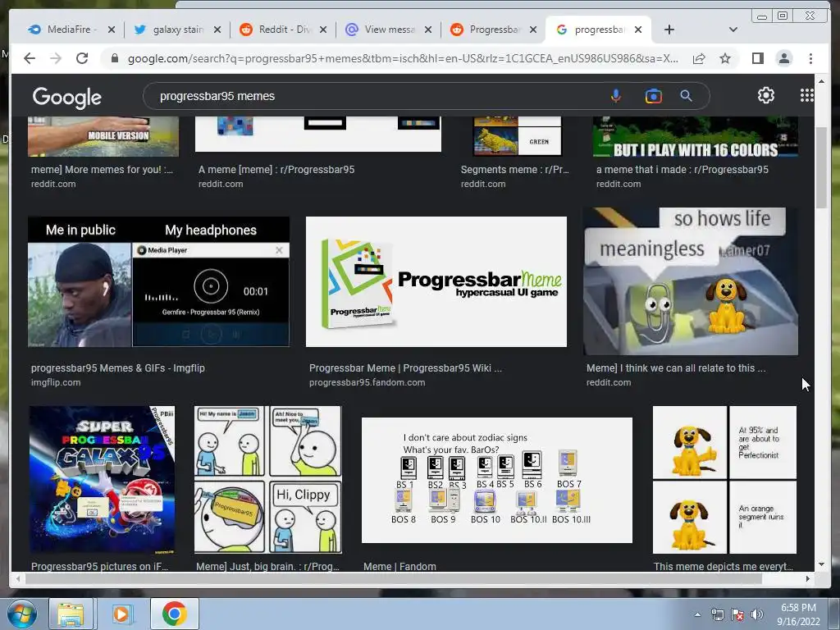Open the Google apps grid
840x630 pixels.
coord(807,95)
